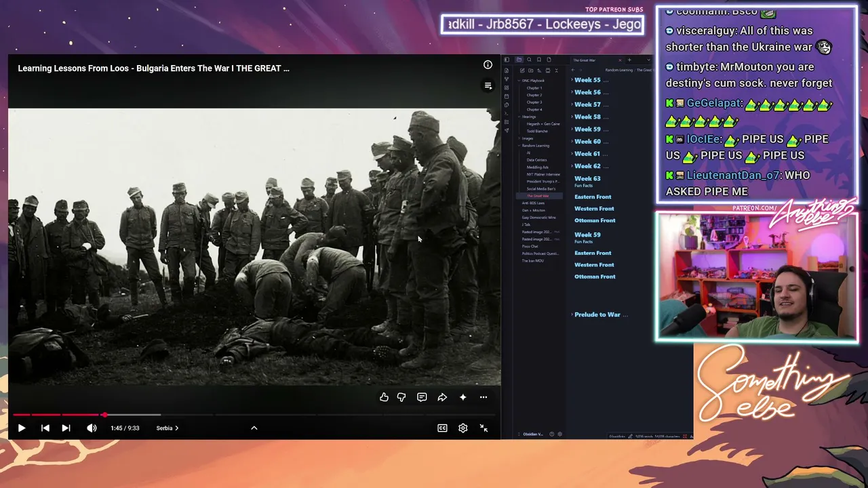
Task: Mute the video volume
Action: coord(92,428)
